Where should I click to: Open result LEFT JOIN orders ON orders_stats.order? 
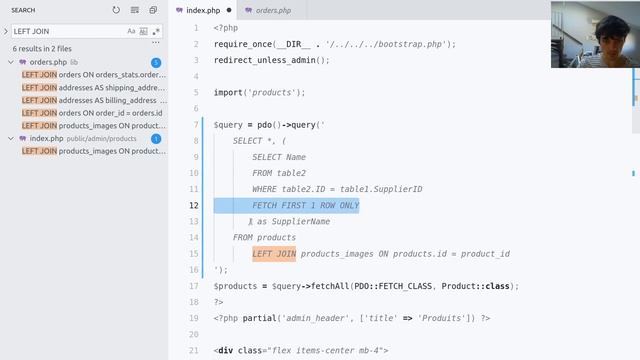coord(94,75)
